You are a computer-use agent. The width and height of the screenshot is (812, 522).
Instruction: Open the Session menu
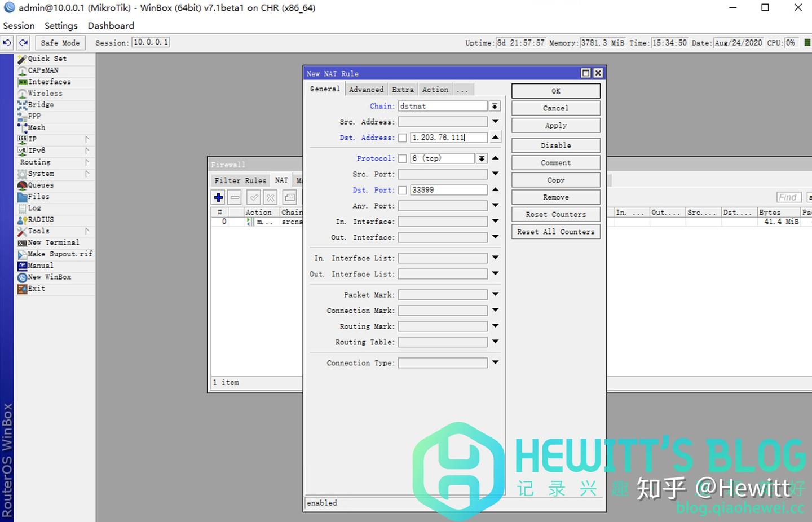(x=19, y=26)
